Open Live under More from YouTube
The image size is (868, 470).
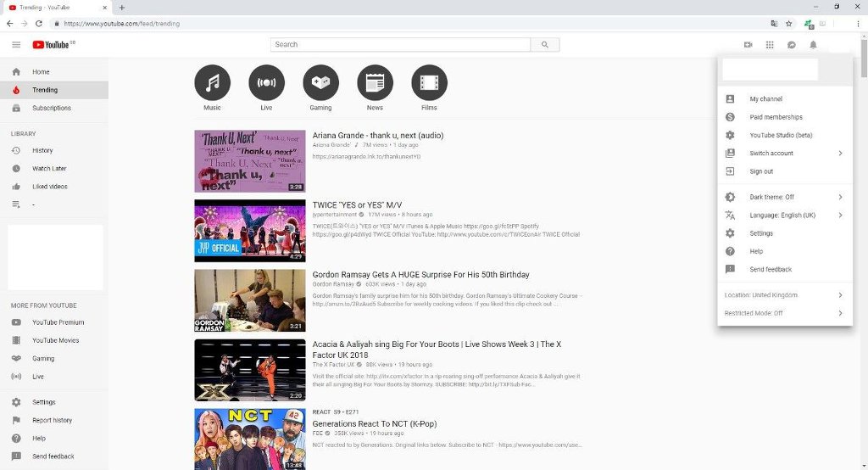pyautogui.click(x=54, y=377)
